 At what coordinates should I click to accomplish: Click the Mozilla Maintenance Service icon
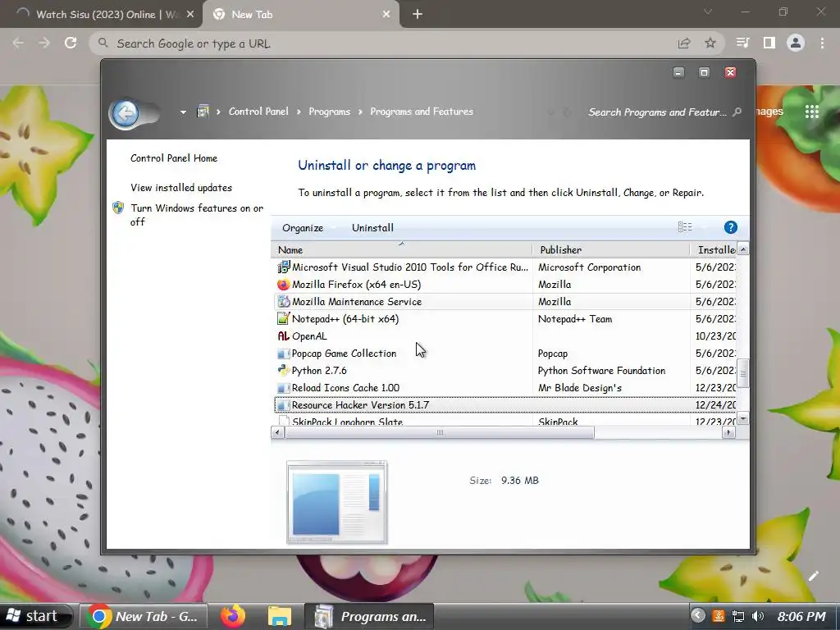283,302
